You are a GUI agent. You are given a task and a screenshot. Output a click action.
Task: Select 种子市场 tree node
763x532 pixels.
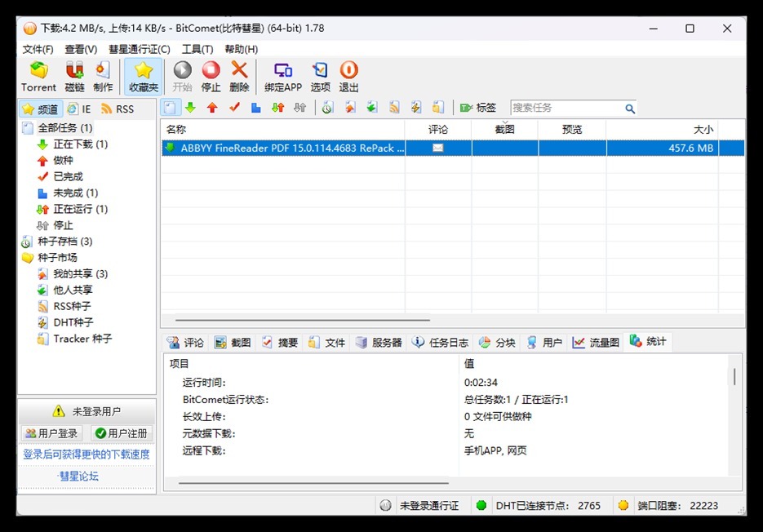[x=57, y=258]
